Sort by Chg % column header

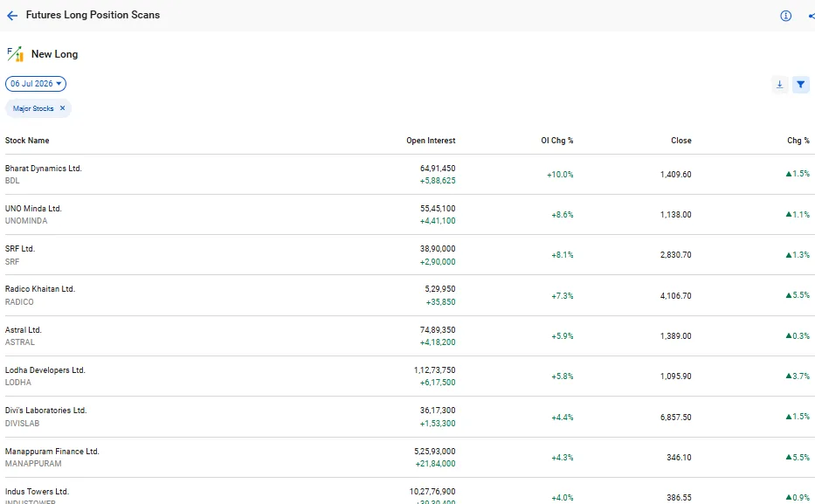pyautogui.click(x=798, y=141)
